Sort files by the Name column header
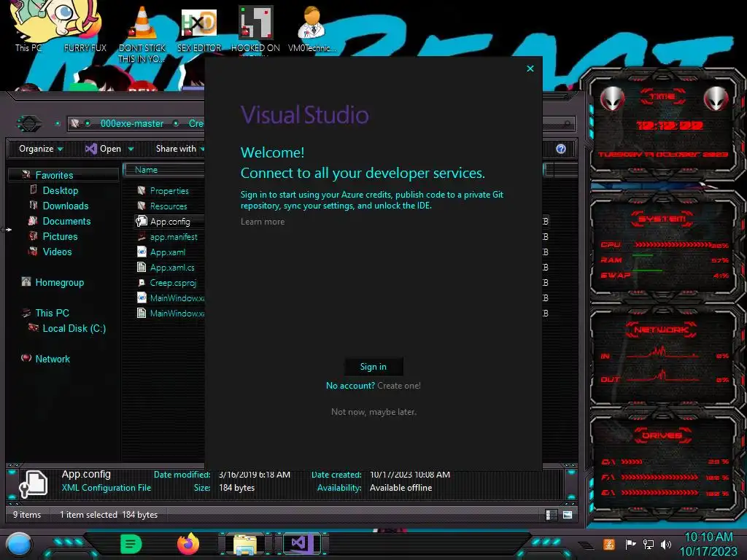This screenshot has width=747, height=560. click(163, 170)
